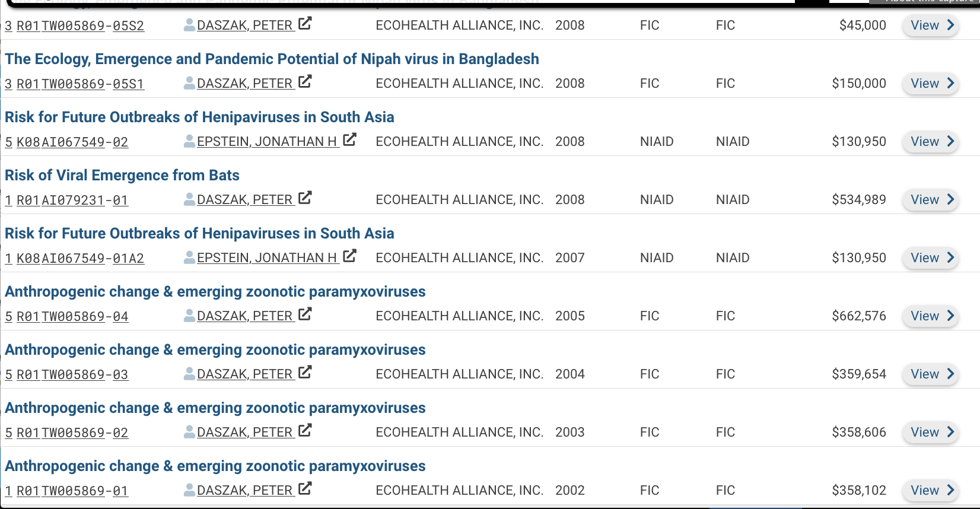Click EPSTEIN, JONATHAN H link in 2008 row
This screenshot has width=980, height=509.
pos(267,142)
